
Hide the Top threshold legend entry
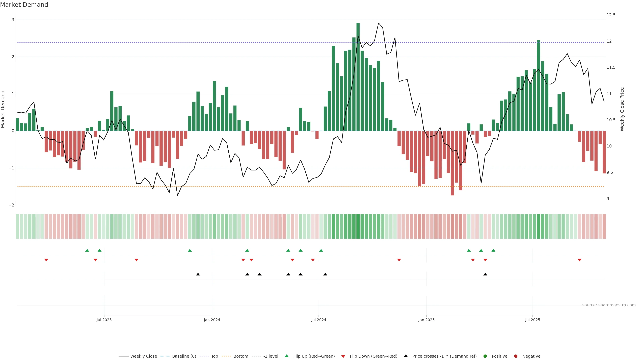(x=214, y=356)
